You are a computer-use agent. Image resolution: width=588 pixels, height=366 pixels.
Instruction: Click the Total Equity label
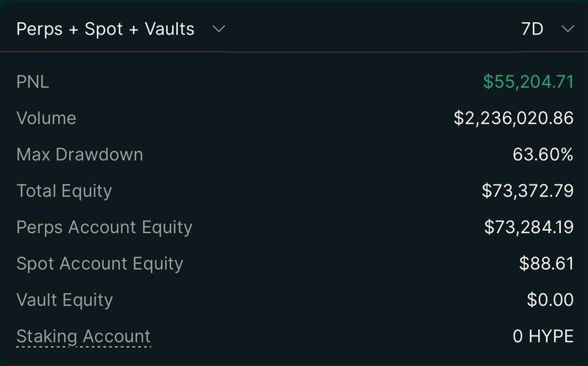(64, 191)
